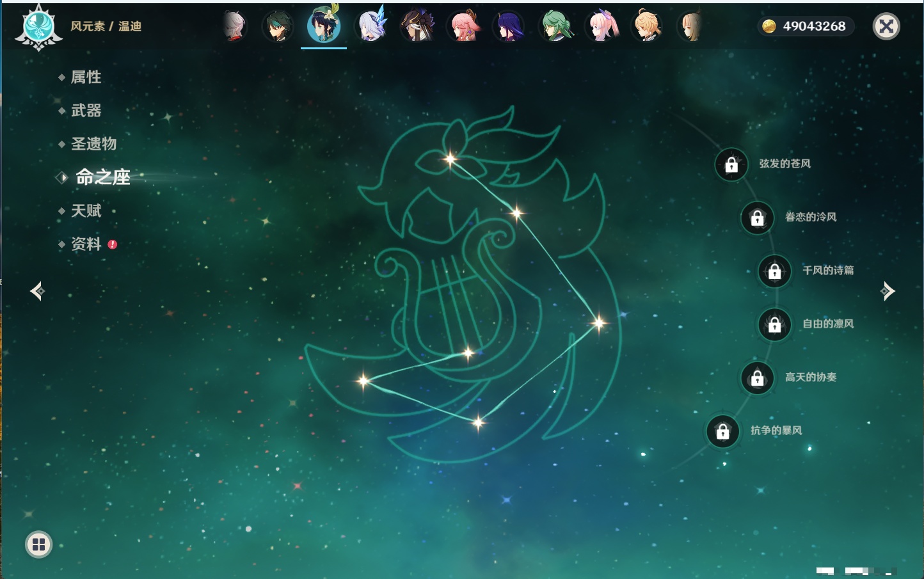Screen dimensions: 924x579
Task: Open the four-square menu icon at bottom left
Action: (38, 544)
